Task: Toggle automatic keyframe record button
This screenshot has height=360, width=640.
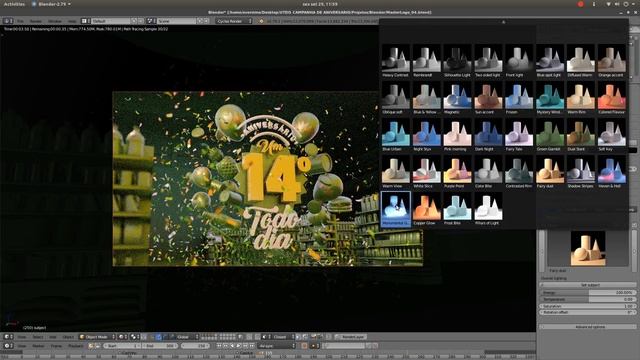Action: pyautogui.click(x=304, y=346)
